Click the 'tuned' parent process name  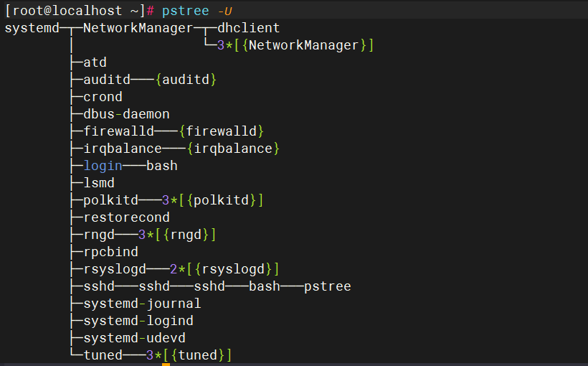103,355
